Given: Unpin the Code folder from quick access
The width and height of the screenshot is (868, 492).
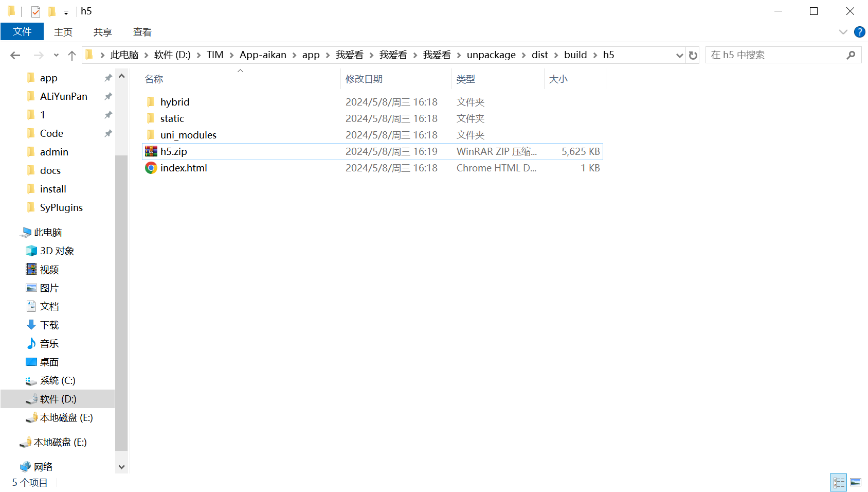Looking at the screenshot, I should (x=108, y=133).
